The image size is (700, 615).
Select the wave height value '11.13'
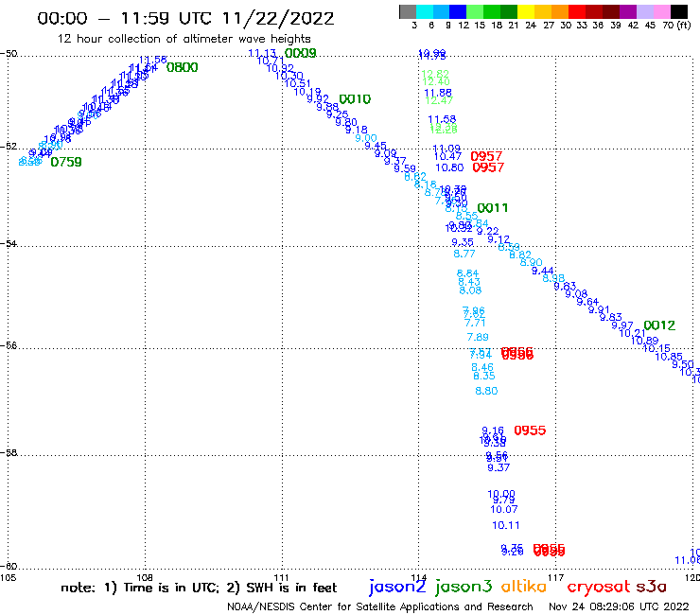262,54
